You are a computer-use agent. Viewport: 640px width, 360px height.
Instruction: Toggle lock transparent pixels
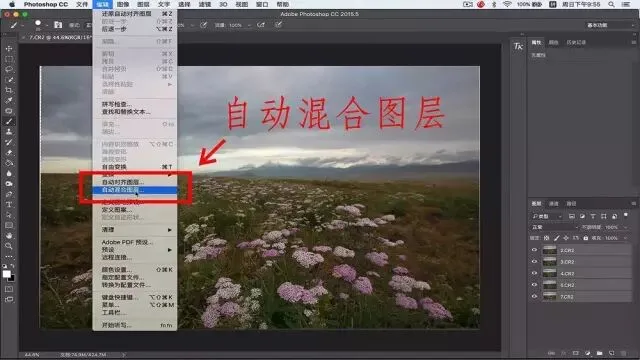pyautogui.click(x=547, y=238)
